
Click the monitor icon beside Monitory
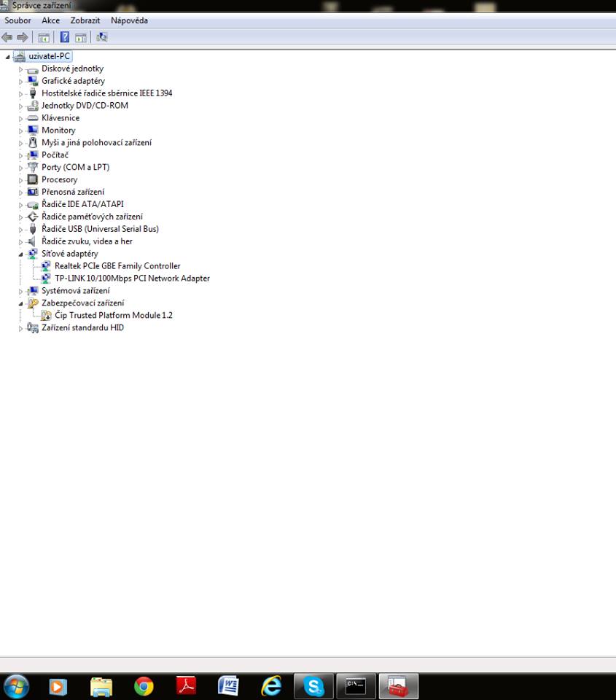(x=33, y=131)
